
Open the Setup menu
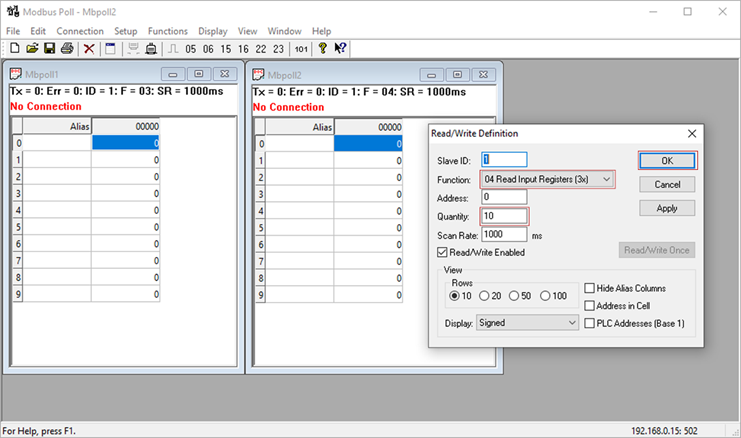(126, 31)
